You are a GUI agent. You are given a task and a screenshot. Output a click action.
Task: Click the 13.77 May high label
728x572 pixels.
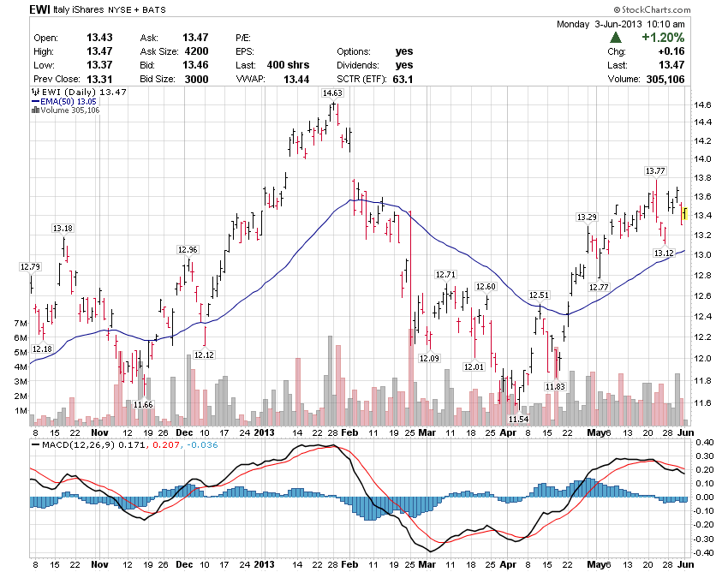(655, 171)
